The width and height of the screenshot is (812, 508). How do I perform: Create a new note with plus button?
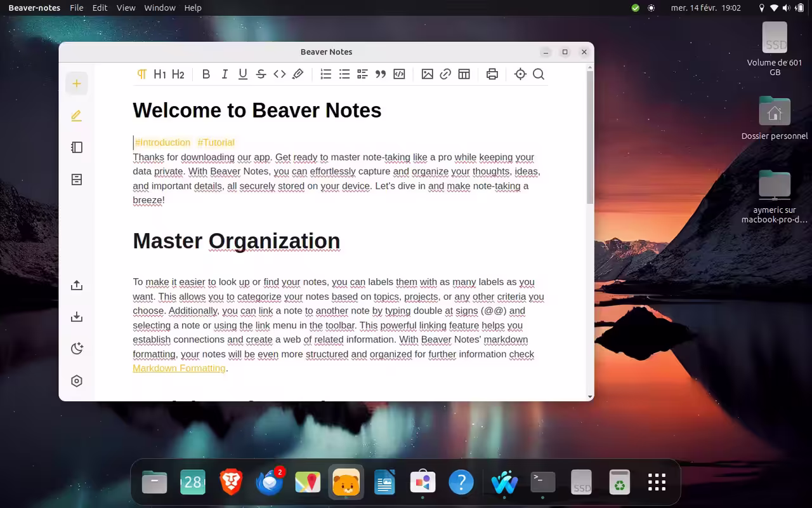click(77, 84)
